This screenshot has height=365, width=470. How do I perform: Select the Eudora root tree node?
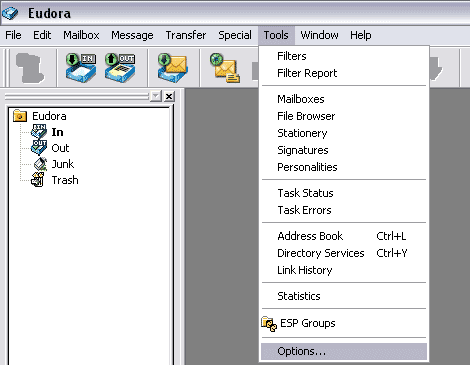pos(49,116)
